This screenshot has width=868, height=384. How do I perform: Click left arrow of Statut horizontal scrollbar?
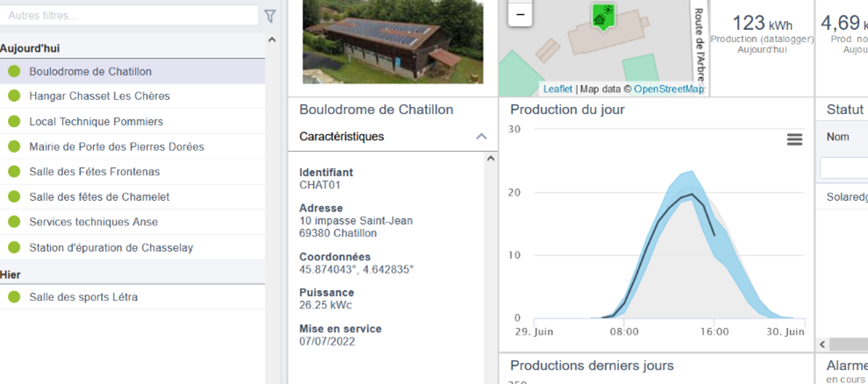822,345
